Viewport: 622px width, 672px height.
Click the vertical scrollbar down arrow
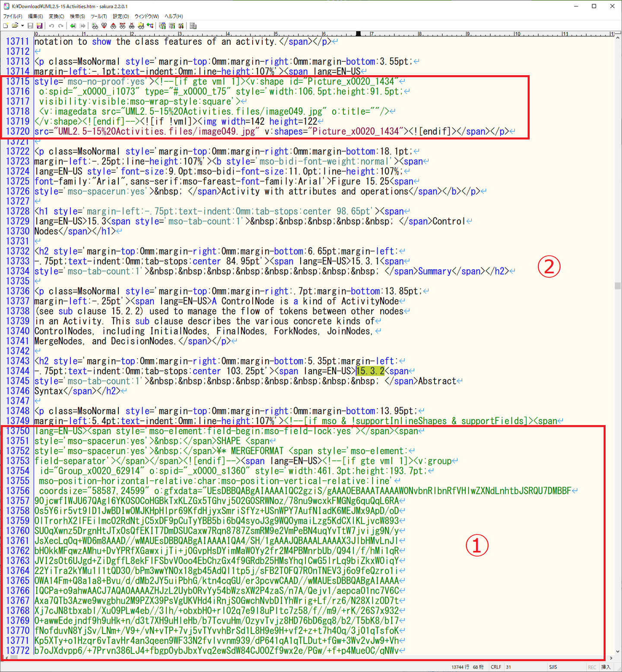tap(618, 652)
